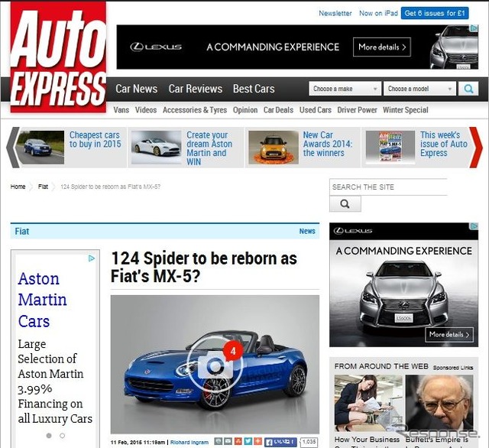Click the Facebook like button

[x=280, y=442]
